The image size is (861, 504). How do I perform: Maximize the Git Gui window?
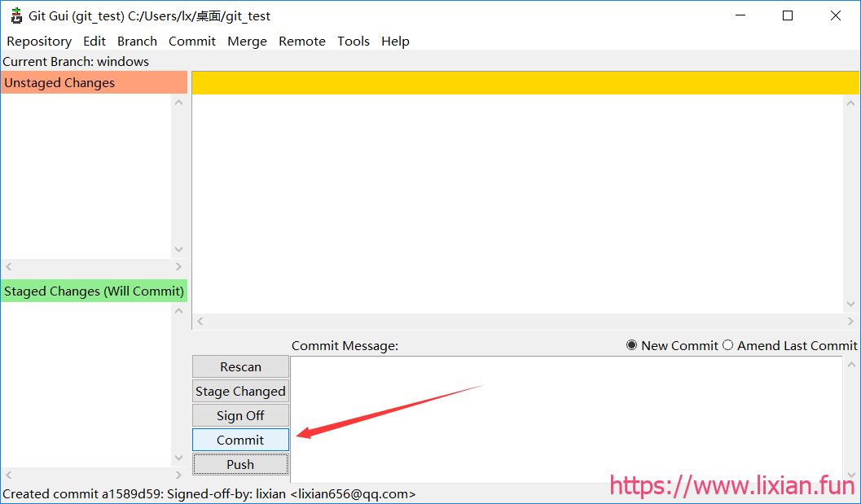788,16
